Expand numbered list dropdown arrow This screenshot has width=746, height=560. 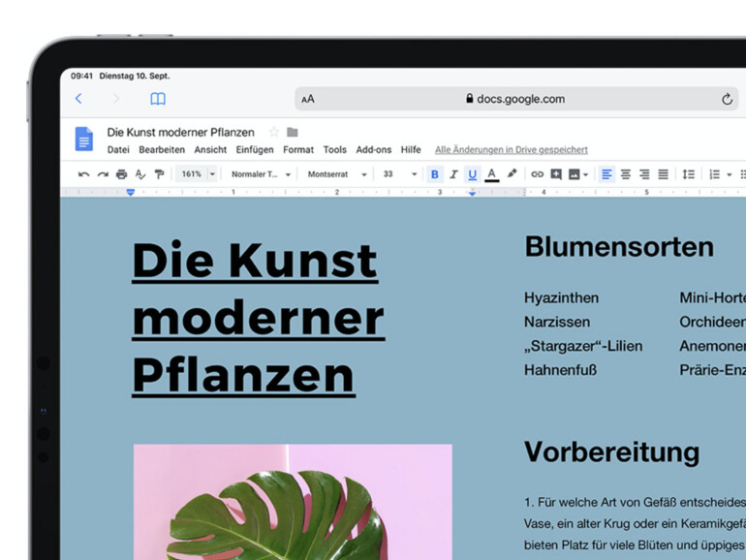729,175
